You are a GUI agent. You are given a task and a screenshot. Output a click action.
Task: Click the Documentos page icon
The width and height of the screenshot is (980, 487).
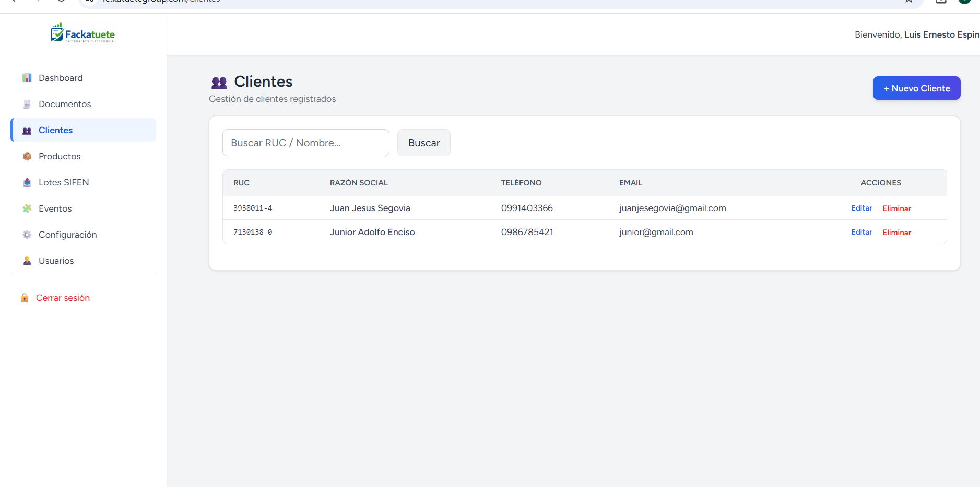coord(27,104)
